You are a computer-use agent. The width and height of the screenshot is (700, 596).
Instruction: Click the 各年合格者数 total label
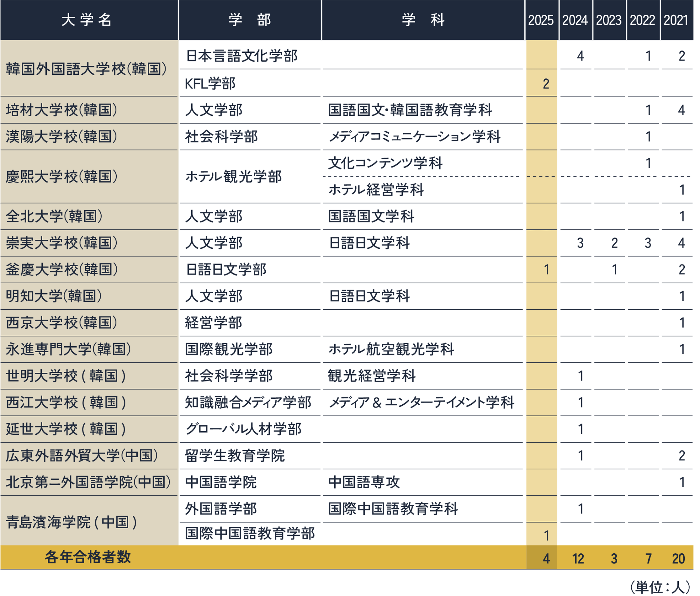(x=87, y=557)
